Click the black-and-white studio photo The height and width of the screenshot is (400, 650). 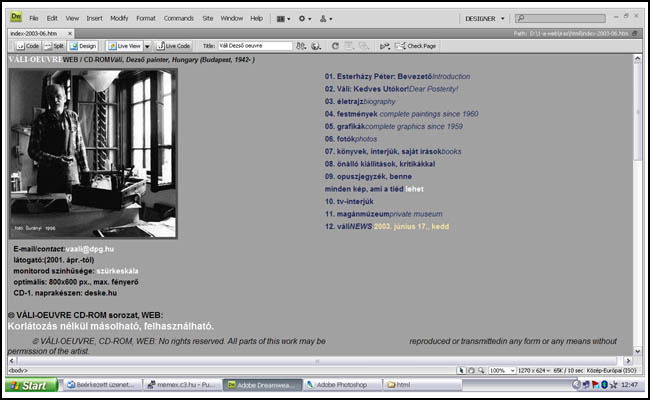(x=93, y=153)
